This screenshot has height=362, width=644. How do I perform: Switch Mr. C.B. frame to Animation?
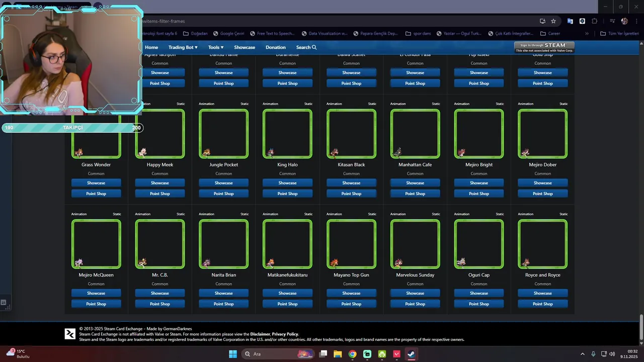(x=143, y=214)
